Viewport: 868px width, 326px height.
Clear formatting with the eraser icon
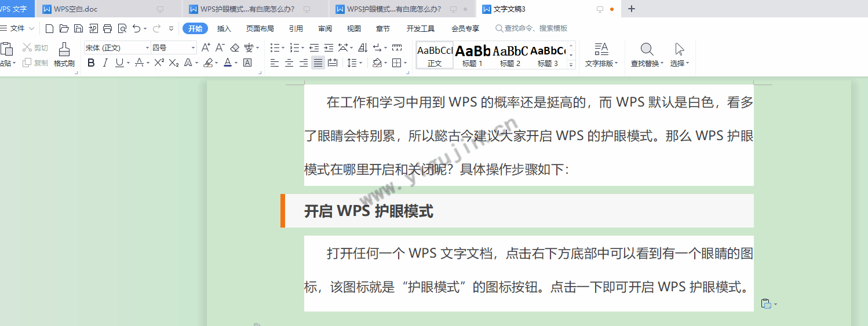235,47
